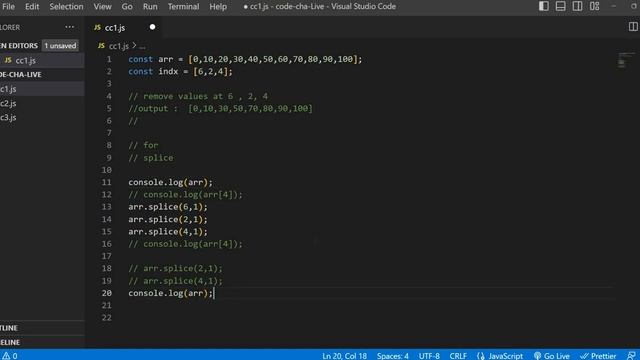Image resolution: width=640 pixels, height=360 pixels.
Task: Open the View menu
Action: pos(102,7)
